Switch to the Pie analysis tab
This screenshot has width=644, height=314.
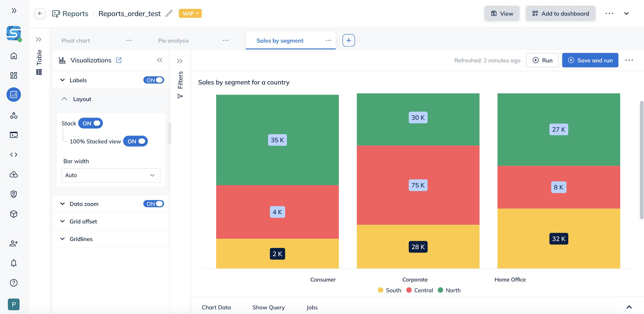point(173,40)
